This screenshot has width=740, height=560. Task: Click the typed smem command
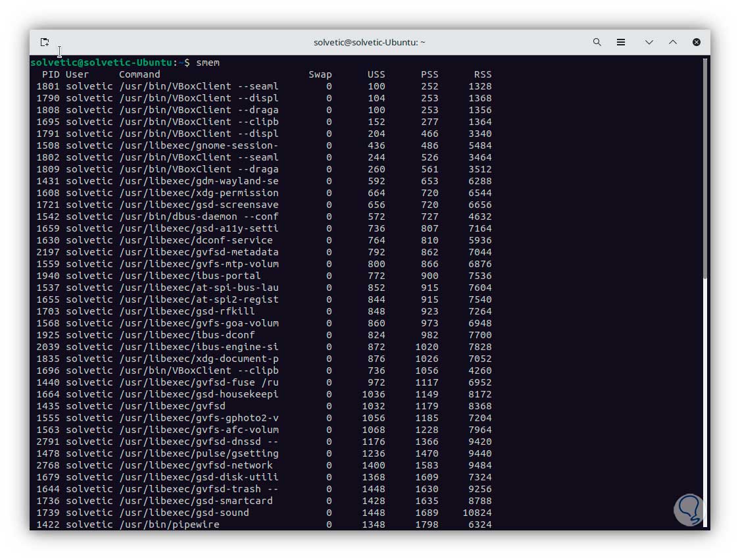click(208, 63)
